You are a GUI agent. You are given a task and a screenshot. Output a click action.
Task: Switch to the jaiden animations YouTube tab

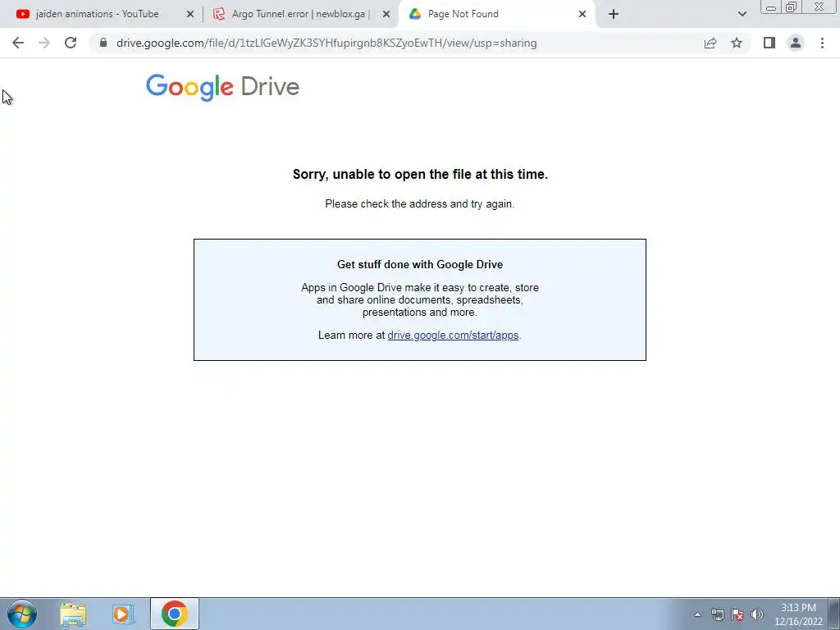[x=98, y=14]
